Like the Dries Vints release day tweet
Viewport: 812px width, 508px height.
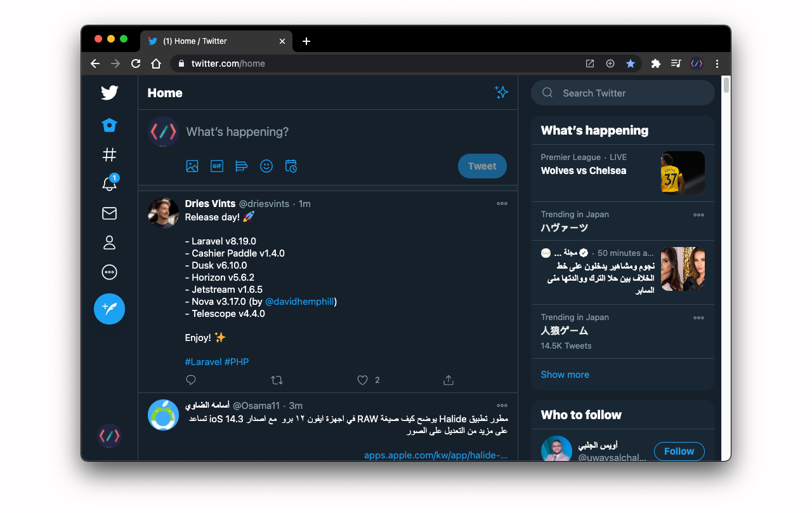pos(362,380)
